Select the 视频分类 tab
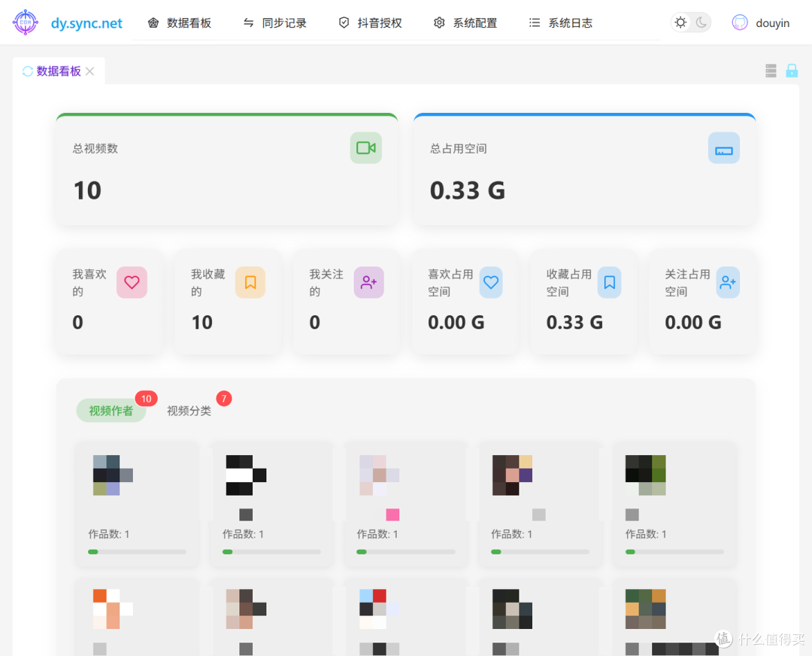812x656 pixels. pyautogui.click(x=189, y=411)
